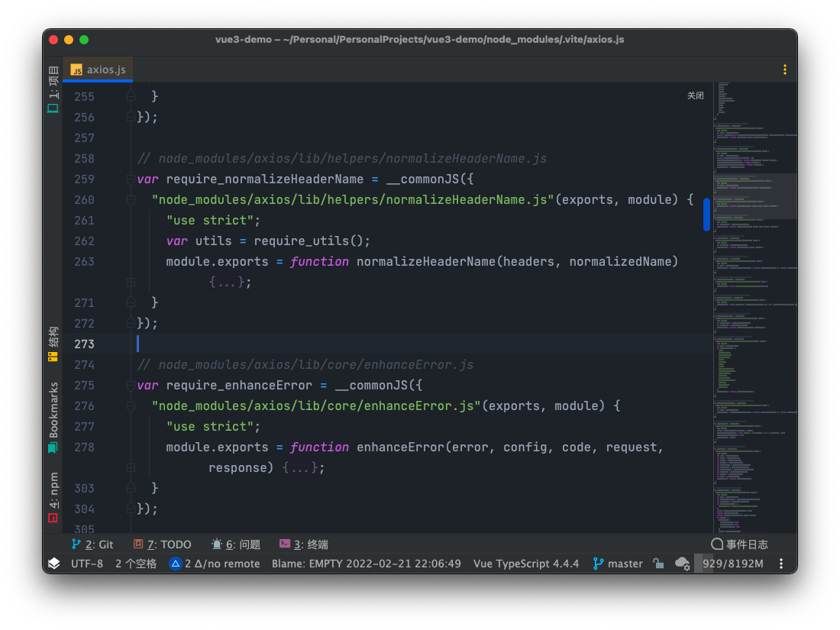Click the Blame: EMPTY annotation in status bar
The height and width of the screenshot is (630, 840).
click(x=367, y=564)
